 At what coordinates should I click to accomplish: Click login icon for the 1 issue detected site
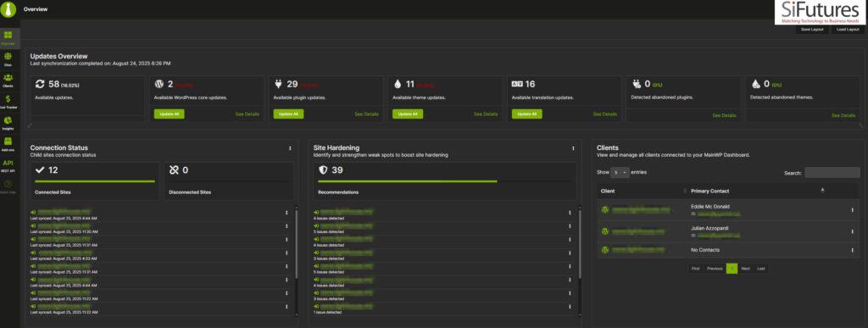click(316, 307)
